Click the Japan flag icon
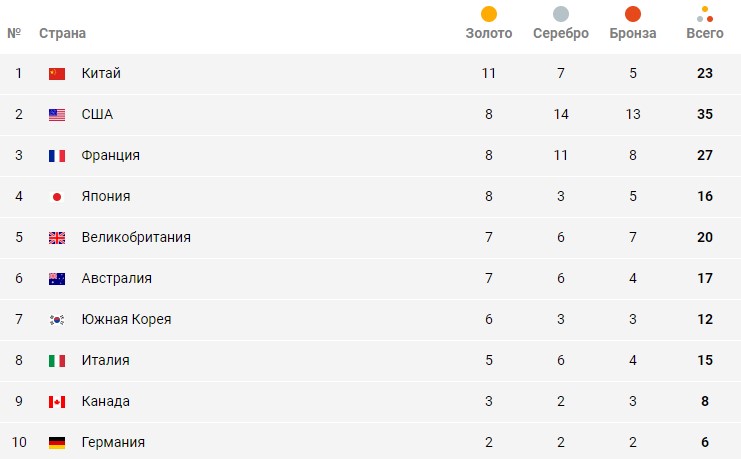 (x=57, y=196)
